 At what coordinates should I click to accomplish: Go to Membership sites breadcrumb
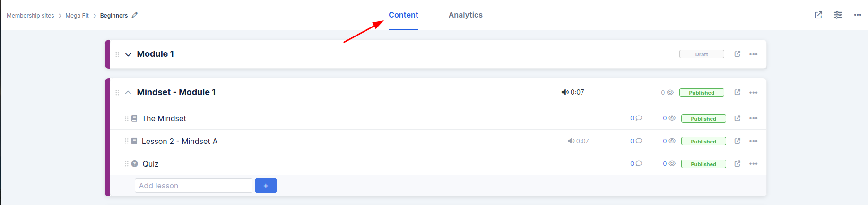coord(30,16)
